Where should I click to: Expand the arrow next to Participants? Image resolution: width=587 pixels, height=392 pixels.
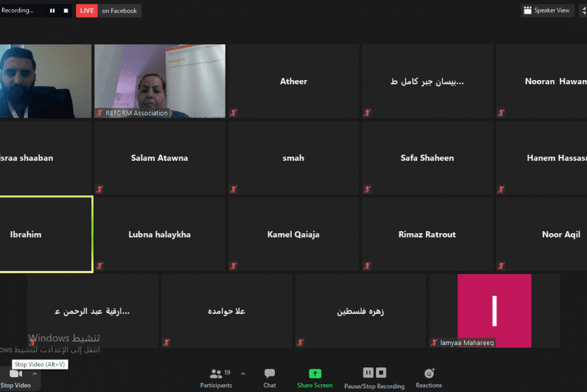(243, 374)
